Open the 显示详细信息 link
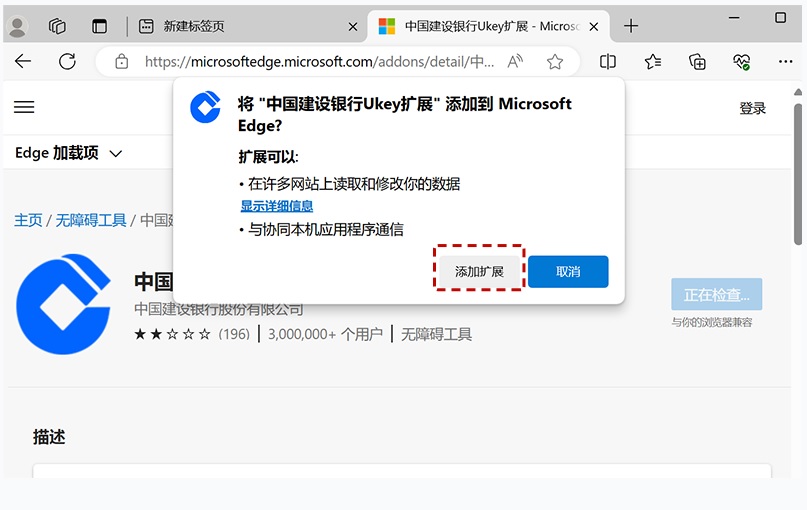 pyautogui.click(x=277, y=206)
